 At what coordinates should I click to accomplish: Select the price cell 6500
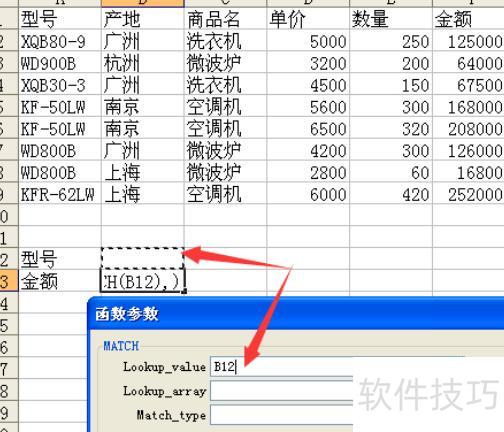pos(308,128)
